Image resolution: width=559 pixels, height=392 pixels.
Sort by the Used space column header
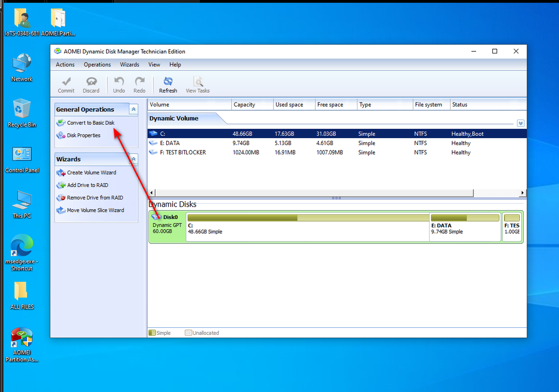(x=294, y=104)
